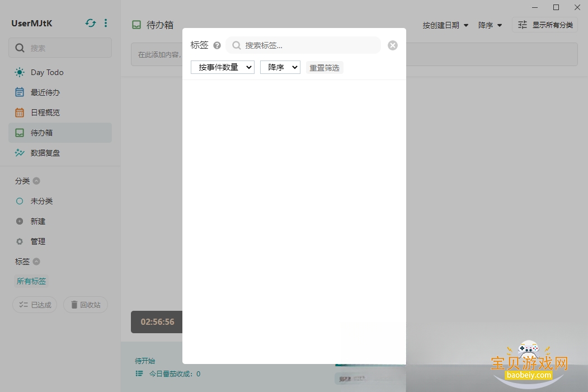Click the 重置筛选 button
588x392 pixels.
pyautogui.click(x=324, y=68)
